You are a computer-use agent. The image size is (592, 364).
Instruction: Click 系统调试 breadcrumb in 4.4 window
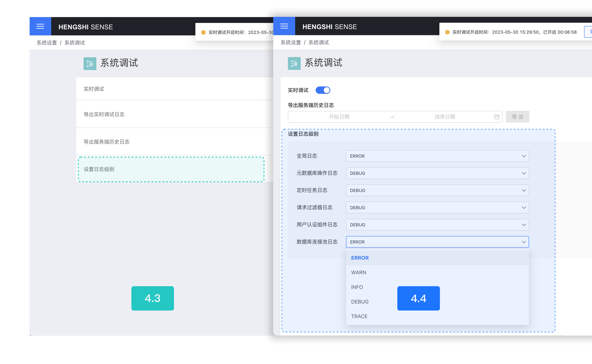pos(319,43)
